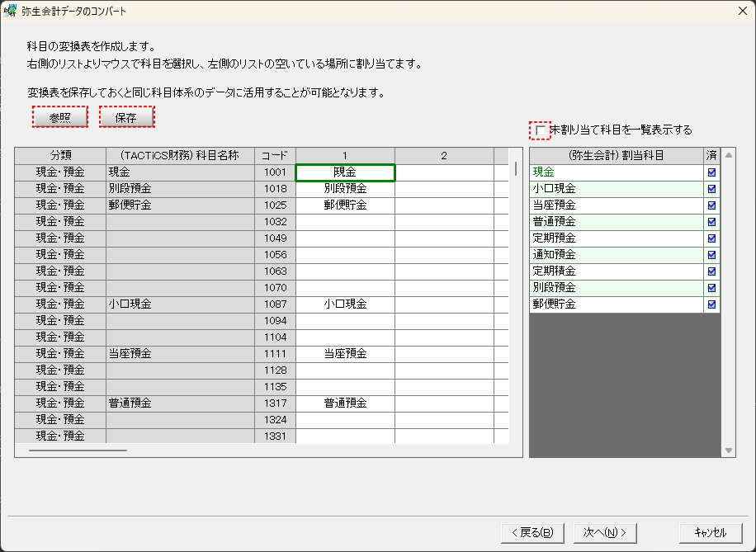Click the 参照 button
This screenshot has height=552, width=756.
coord(59,117)
